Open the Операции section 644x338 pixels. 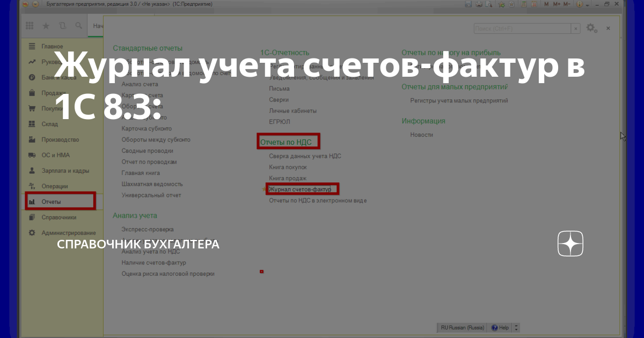coord(55,186)
